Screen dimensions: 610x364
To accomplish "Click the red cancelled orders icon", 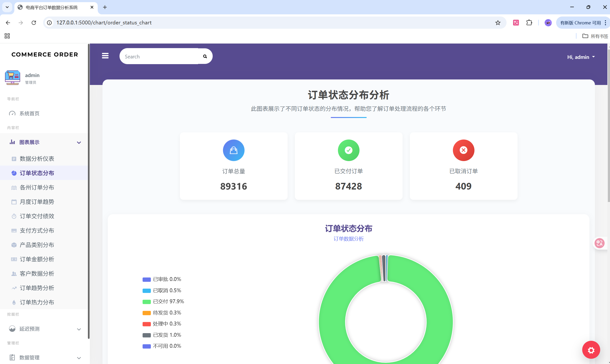I will pyautogui.click(x=463, y=150).
